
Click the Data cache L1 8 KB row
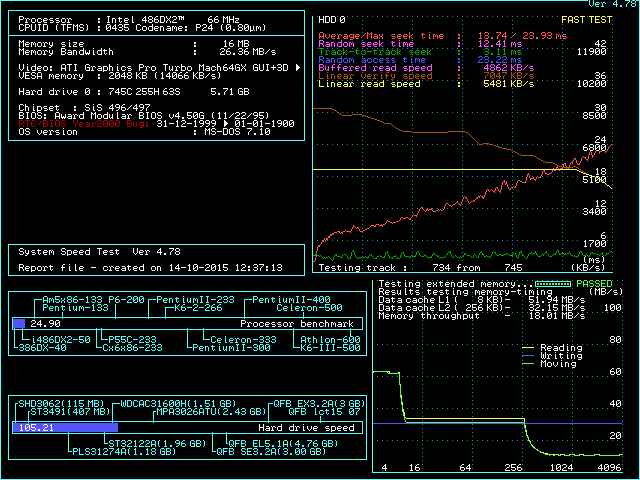pyautogui.click(x=482, y=300)
